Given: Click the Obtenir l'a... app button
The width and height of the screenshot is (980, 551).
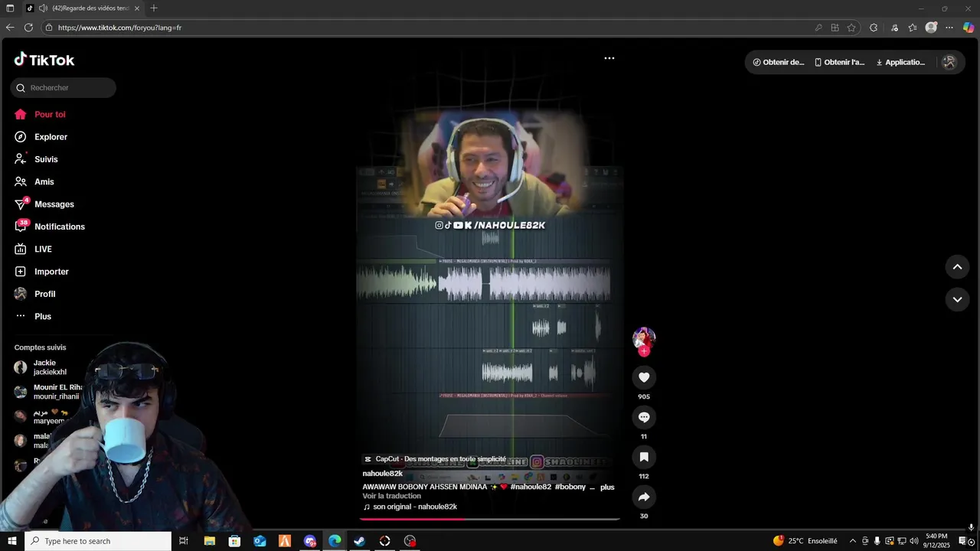Looking at the screenshot, I should point(840,63).
